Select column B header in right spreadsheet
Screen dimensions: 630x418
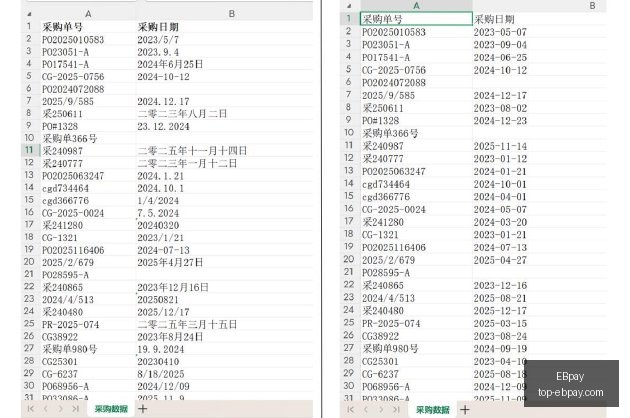540,6
